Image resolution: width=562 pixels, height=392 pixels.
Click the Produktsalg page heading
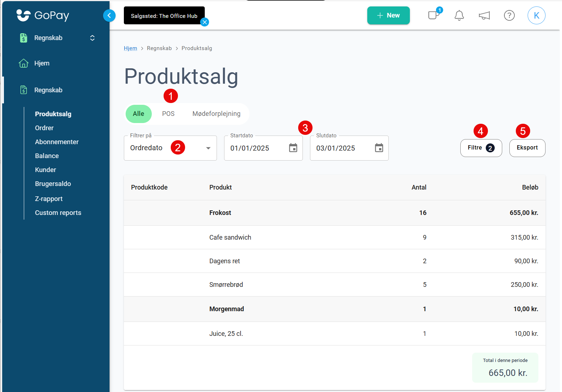tap(181, 77)
